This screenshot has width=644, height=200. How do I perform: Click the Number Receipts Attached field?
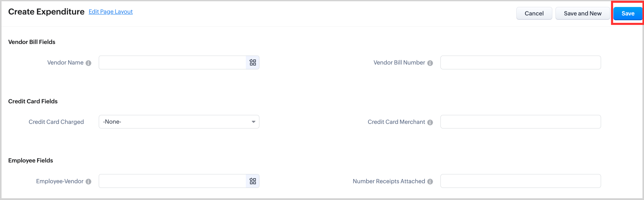(x=521, y=181)
